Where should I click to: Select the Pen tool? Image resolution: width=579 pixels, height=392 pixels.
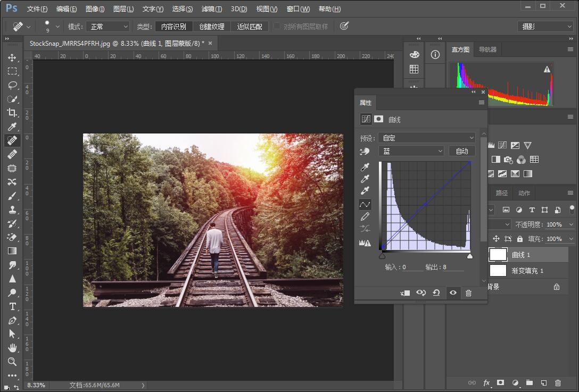(x=12, y=320)
